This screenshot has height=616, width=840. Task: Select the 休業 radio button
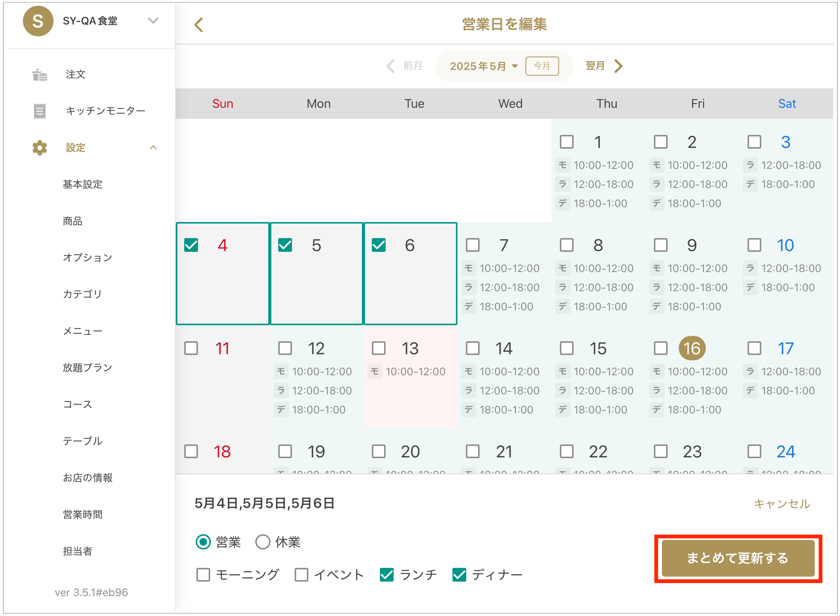[263, 542]
